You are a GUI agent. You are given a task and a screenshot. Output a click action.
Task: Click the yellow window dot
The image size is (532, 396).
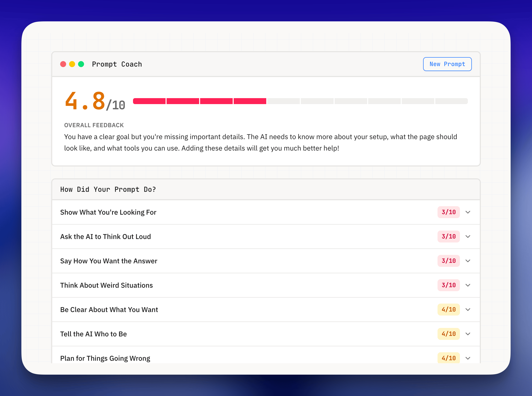[72, 64]
